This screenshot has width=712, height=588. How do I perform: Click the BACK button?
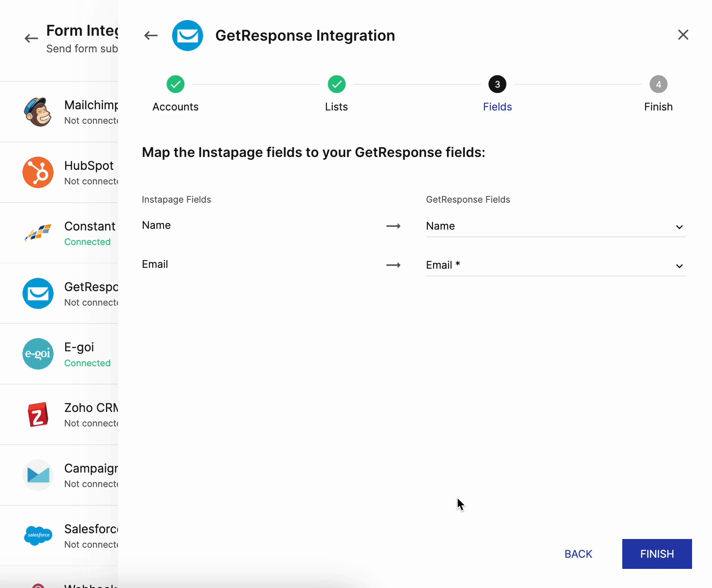tap(578, 554)
